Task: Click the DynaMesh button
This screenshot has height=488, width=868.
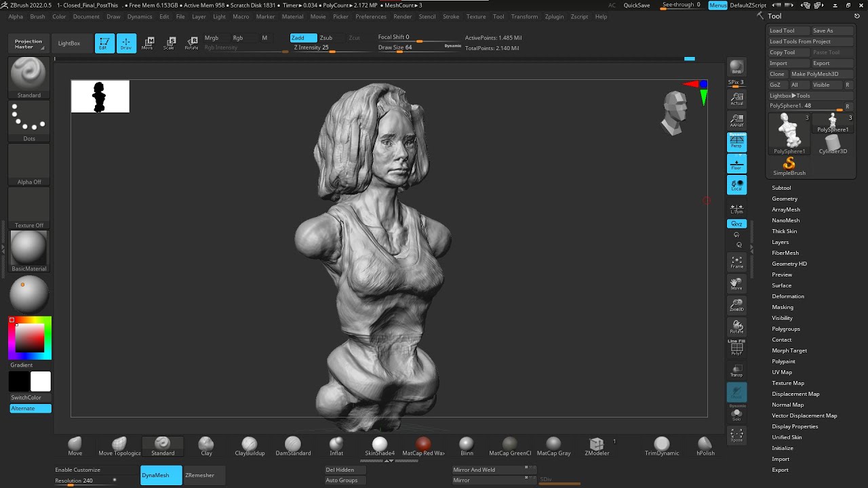Action: coord(161,475)
